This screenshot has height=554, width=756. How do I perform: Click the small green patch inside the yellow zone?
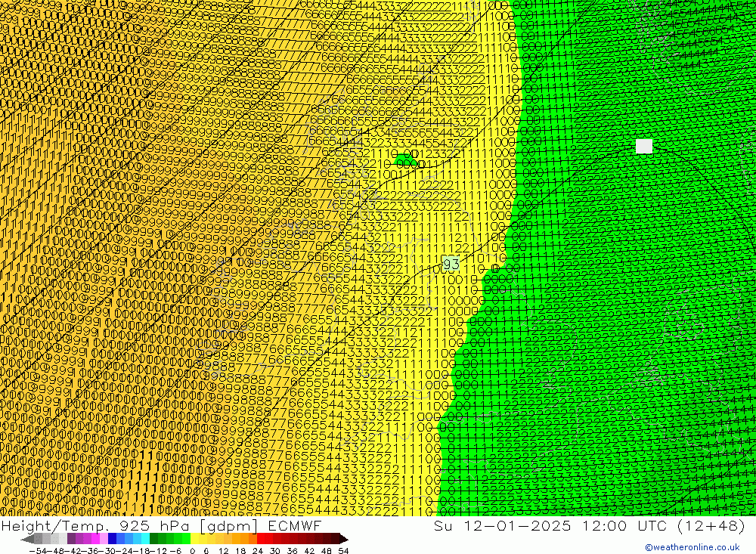(405, 159)
